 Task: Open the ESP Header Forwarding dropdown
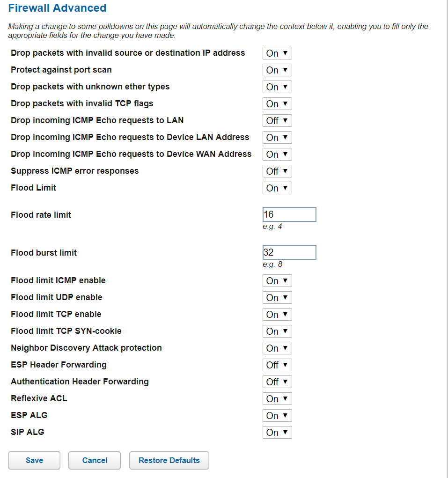click(277, 365)
